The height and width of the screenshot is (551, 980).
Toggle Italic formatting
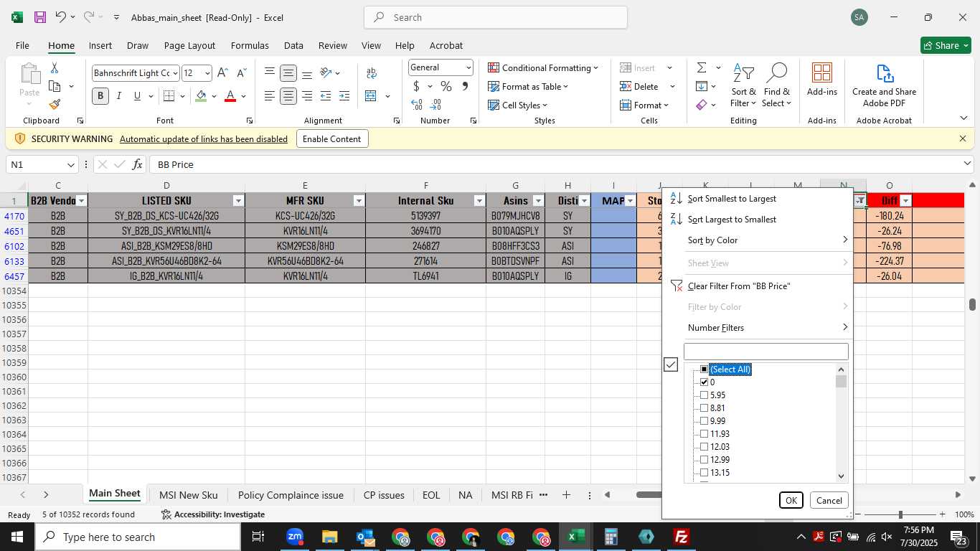pos(119,96)
